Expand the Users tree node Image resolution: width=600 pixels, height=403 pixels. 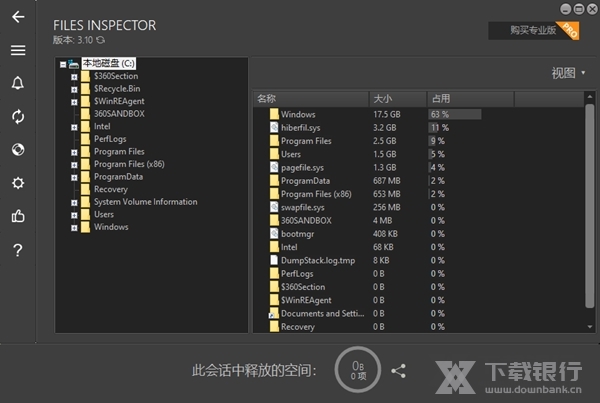tap(74, 215)
